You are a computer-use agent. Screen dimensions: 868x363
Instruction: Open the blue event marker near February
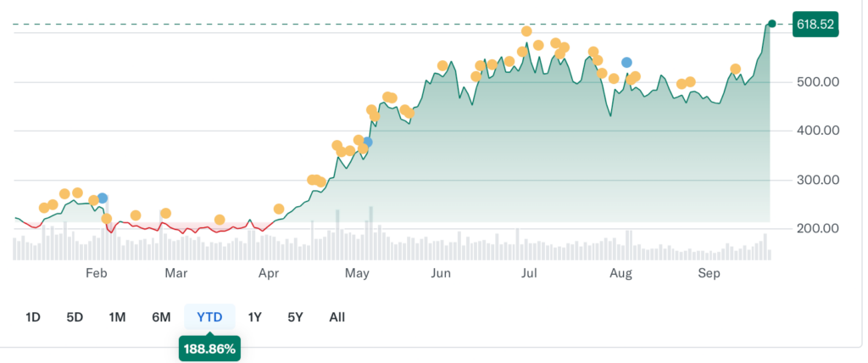click(x=103, y=198)
